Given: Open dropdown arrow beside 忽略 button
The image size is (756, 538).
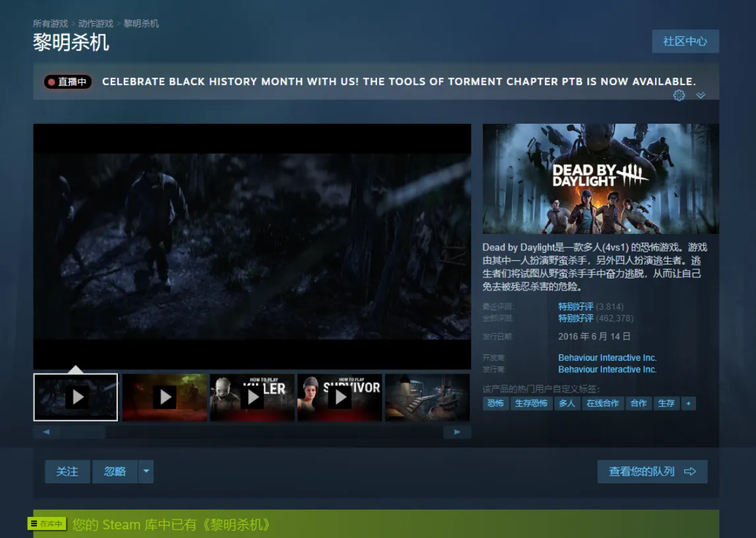Looking at the screenshot, I should click(x=146, y=471).
